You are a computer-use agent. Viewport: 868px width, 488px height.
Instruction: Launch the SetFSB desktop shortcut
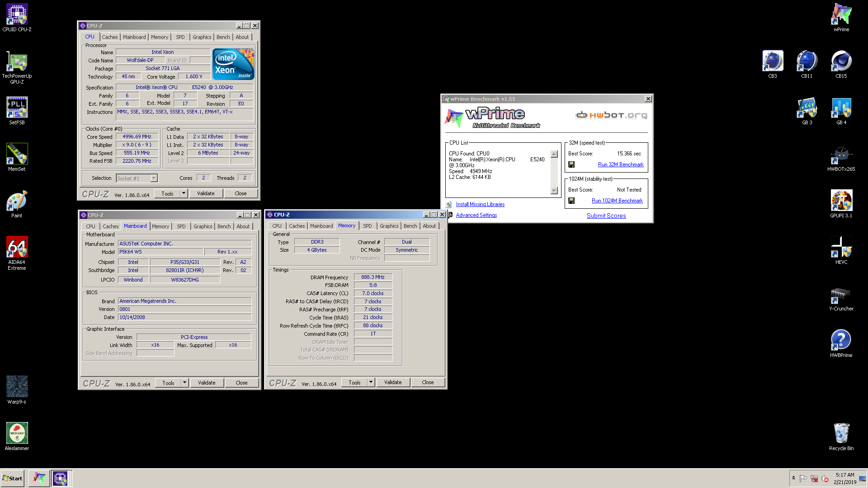pos(17,111)
